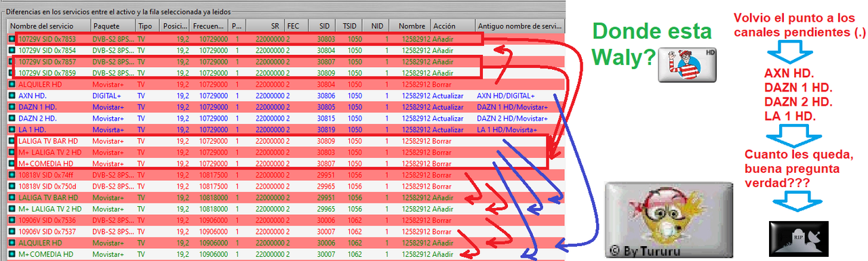
Task: Sort by Antiguo nombre de servicio header
Action: coord(520,26)
